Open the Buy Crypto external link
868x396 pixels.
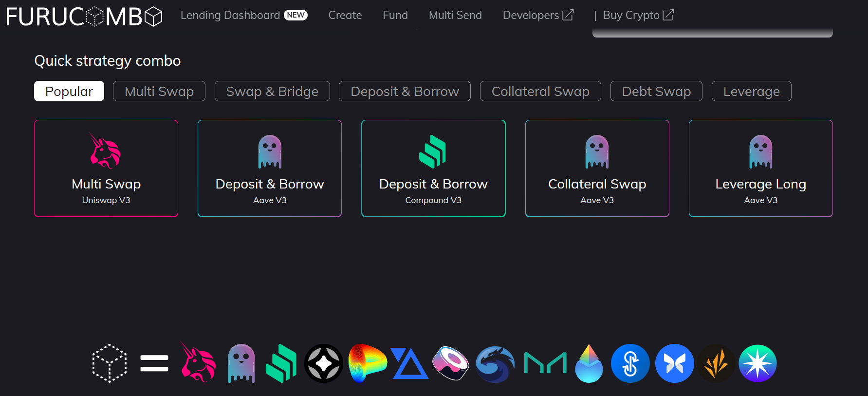(x=638, y=15)
